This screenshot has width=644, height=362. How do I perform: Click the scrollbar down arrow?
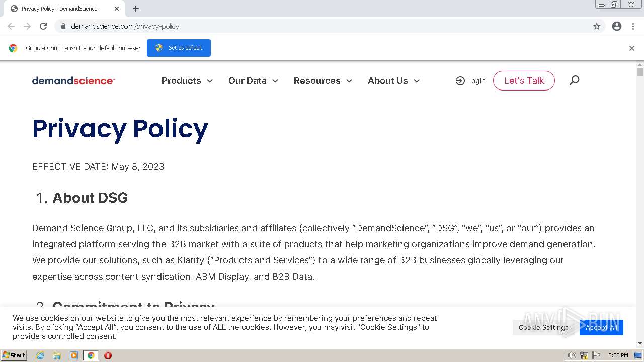point(640,343)
